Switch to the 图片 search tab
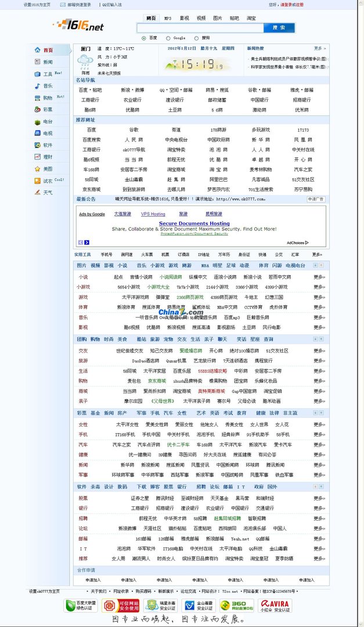The width and height of the screenshot is (364, 627). coord(218,19)
